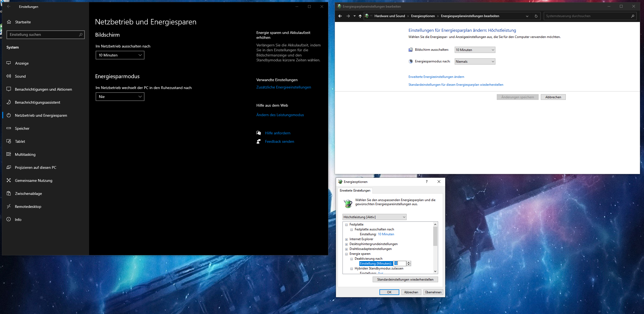
Task: Open the Nie sleep dropdown in Settings
Action: [x=120, y=97]
